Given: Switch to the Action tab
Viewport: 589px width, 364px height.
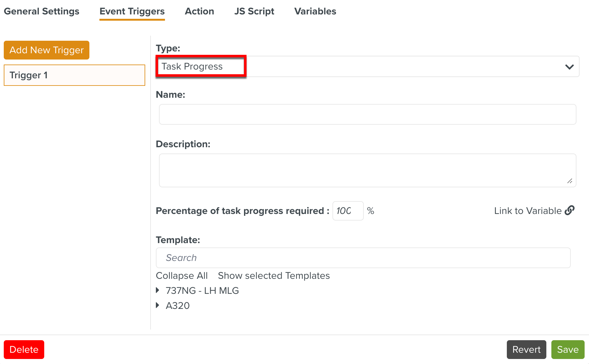Looking at the screenshot, I should 199,11.
